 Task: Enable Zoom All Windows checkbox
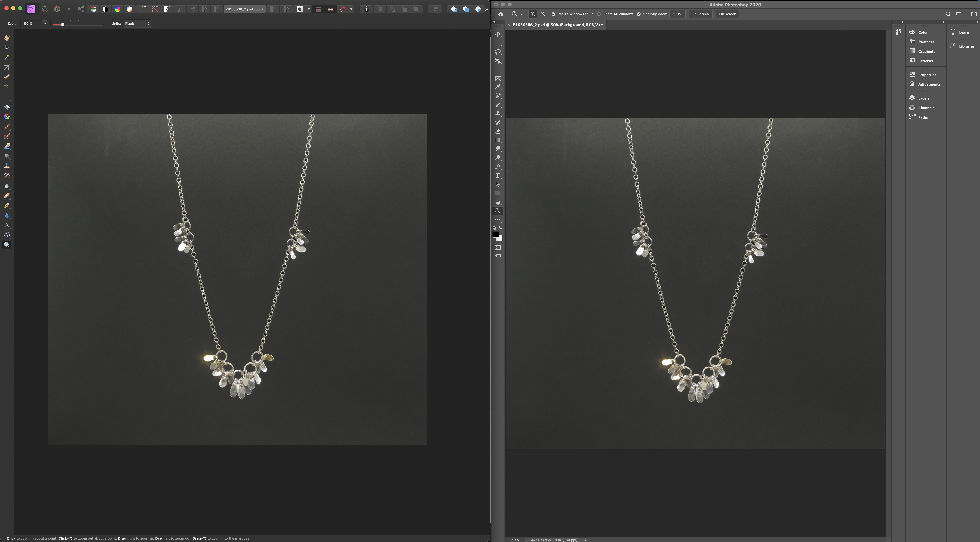coord(599,14)
